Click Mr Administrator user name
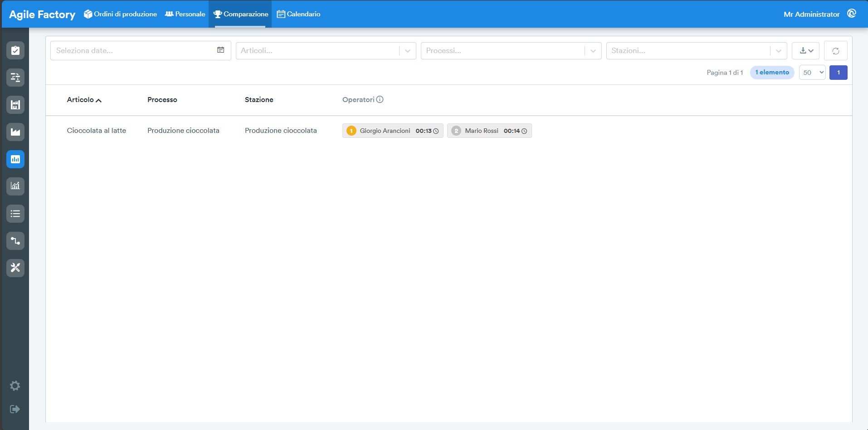Viewport: 868px width, 430px height. [x=811, y=14]
